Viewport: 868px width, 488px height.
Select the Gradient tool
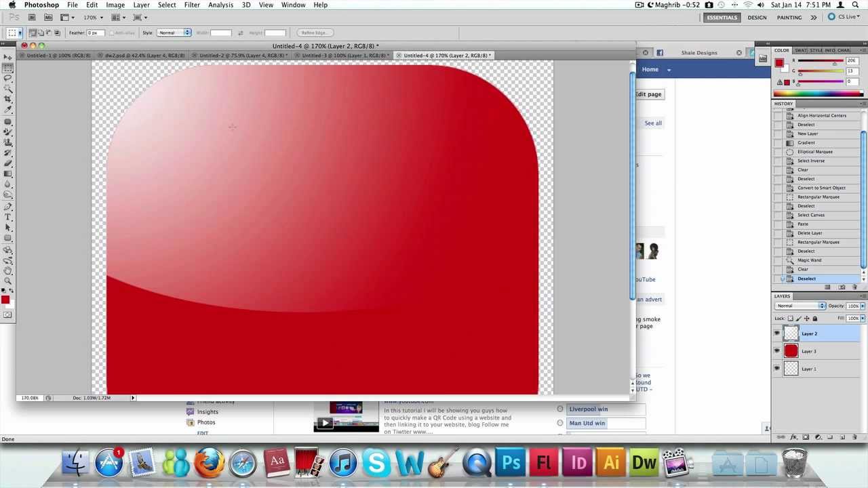coord(9,170)
